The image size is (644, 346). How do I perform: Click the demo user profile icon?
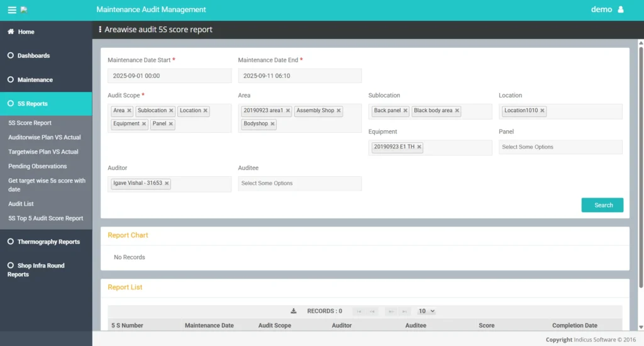click(x=621, y=9)
